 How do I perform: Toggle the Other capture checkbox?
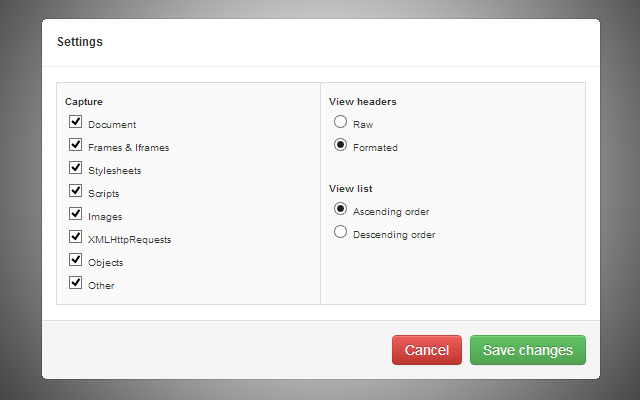click(x=75, y=283)
